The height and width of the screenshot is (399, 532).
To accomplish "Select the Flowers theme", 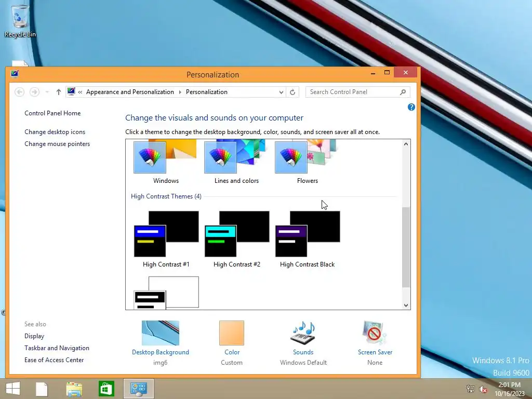I will pyautogui.click(x=307, y=162).
